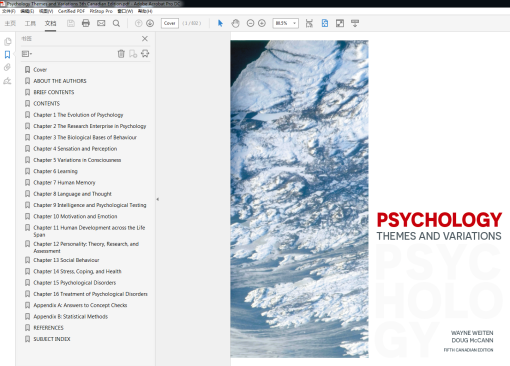This screenshot has height=366, width=510.
Task: Open the SUBJECT INDEX bookmark
Action: [x=52, y=339]
